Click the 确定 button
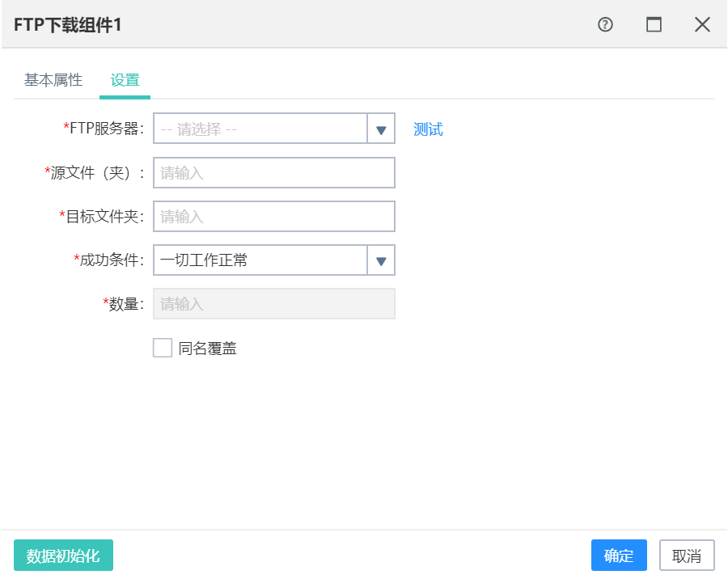Screen dimensions: 728x579 (619, 556)
